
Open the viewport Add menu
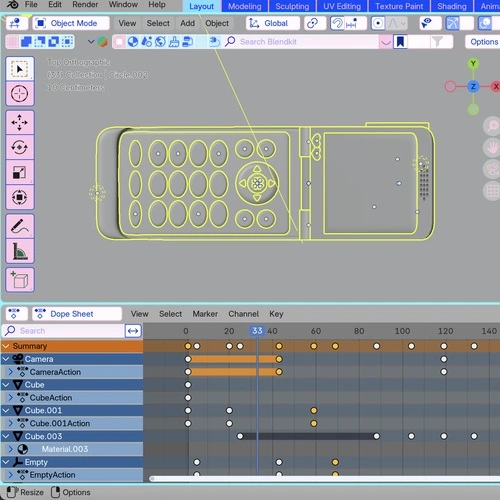(x=187, y=23)
